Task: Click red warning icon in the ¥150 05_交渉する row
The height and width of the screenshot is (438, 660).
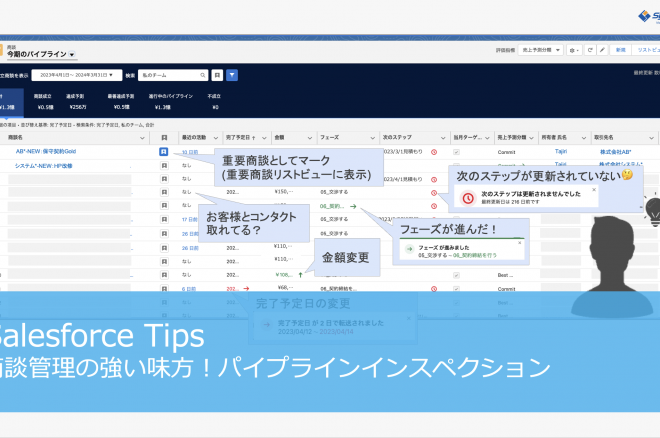Action: click(434, 193)
